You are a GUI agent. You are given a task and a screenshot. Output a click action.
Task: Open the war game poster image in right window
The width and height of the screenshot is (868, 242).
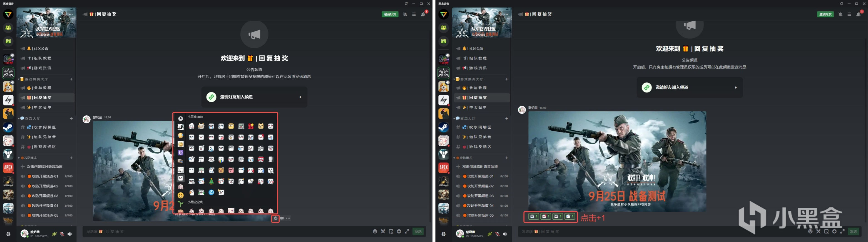pos(617,161)
